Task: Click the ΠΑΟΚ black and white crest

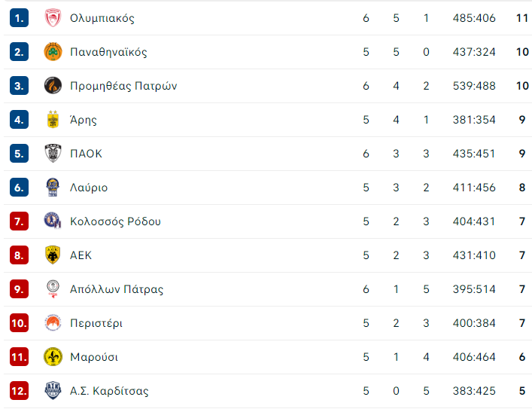Action: coord(53,153)
